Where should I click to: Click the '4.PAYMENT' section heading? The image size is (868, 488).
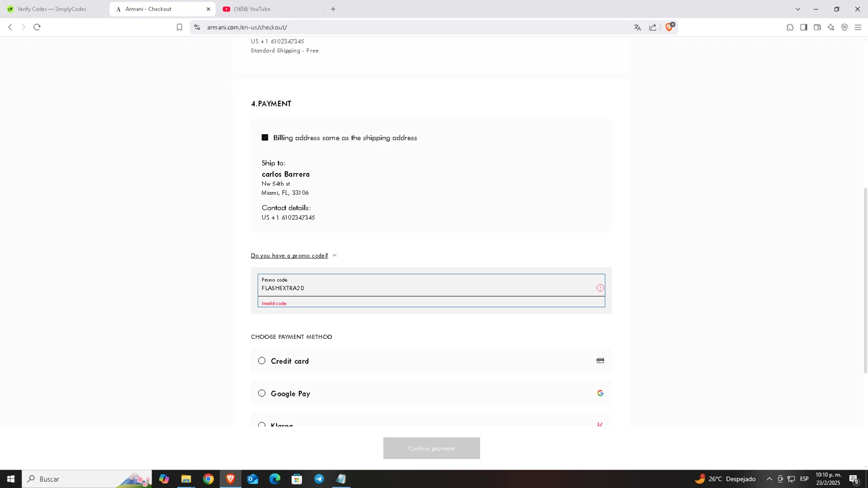271,104
